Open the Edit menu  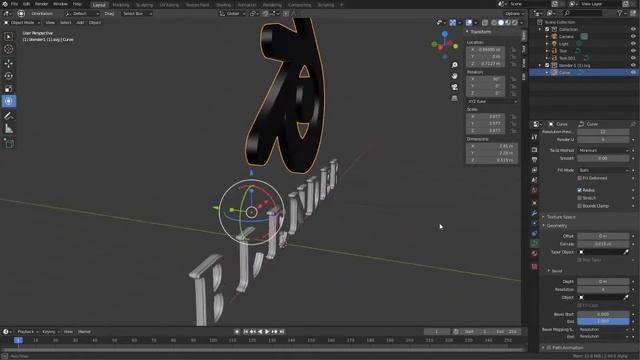point(27,4)
